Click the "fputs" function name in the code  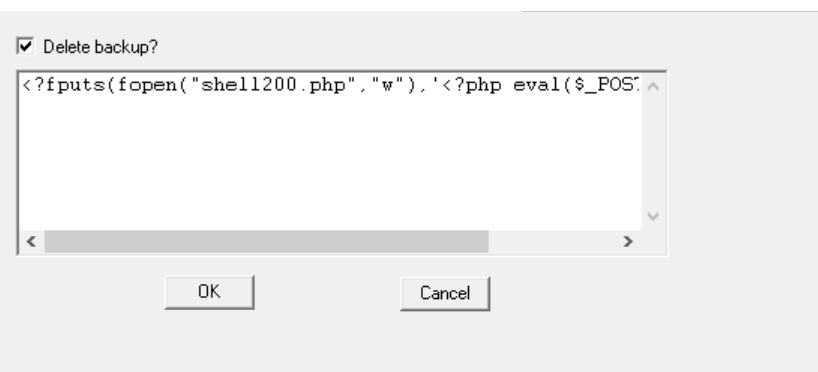pyautogui.click(x=76, y=85)
